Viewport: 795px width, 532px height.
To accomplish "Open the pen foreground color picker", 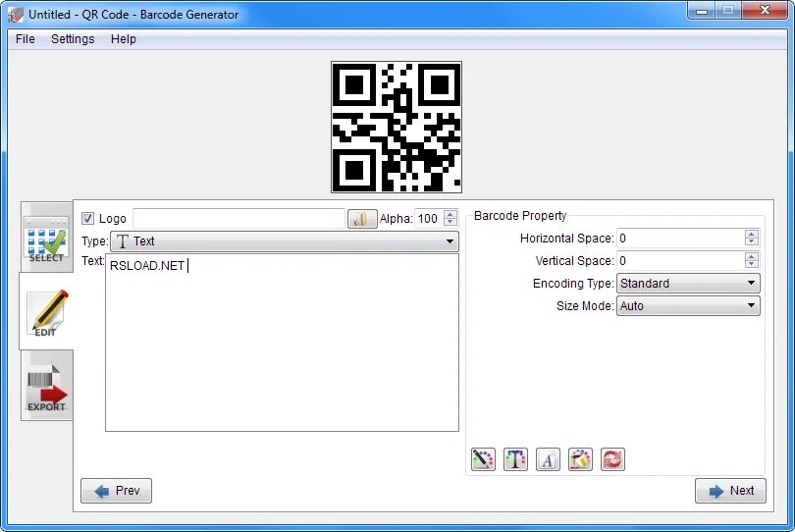I will [483, 459].
